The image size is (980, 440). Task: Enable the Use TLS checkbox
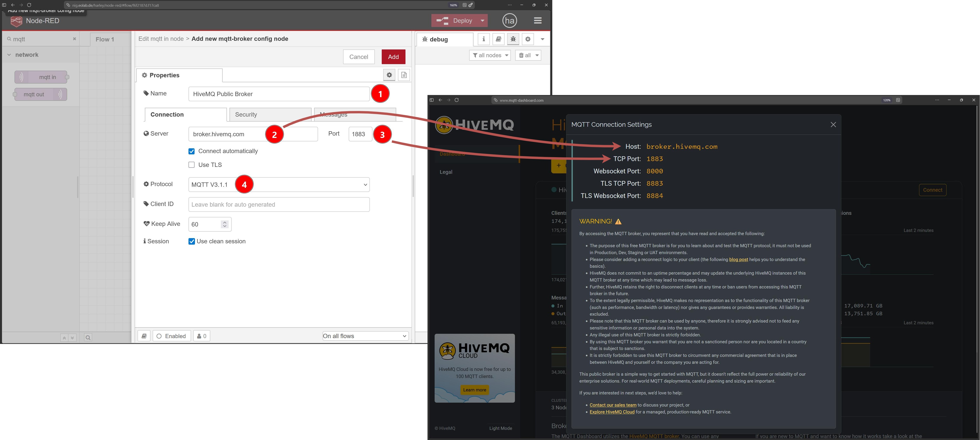point(192,165)
